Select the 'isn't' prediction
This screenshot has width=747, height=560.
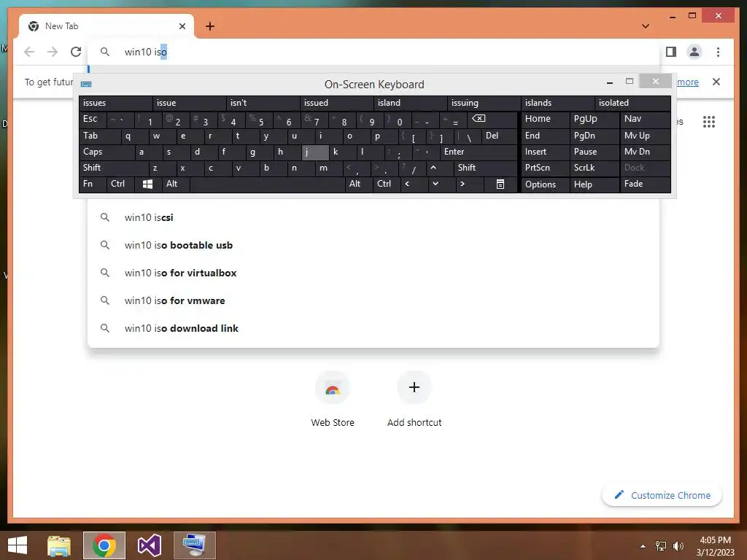(263, 103)
